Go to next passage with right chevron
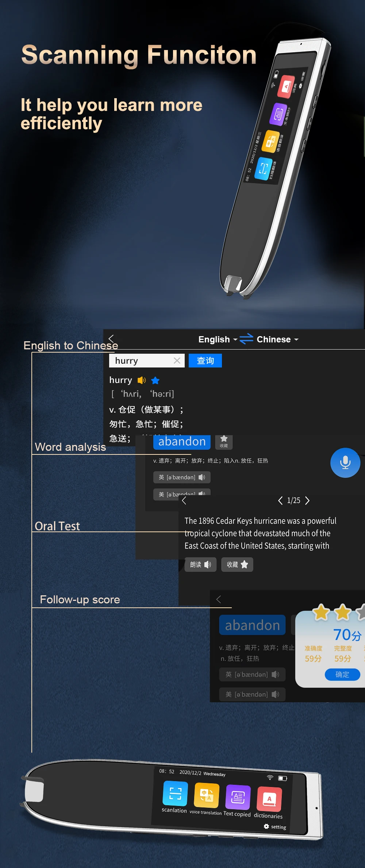The width and height of the screenshot is (365, 868). [x=307, y=500]
